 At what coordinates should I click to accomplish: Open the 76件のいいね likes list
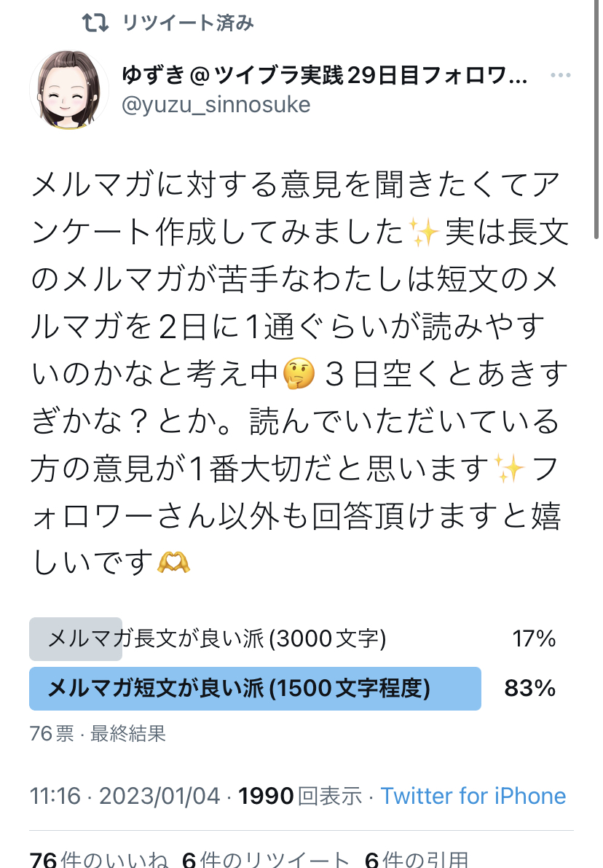98,859
